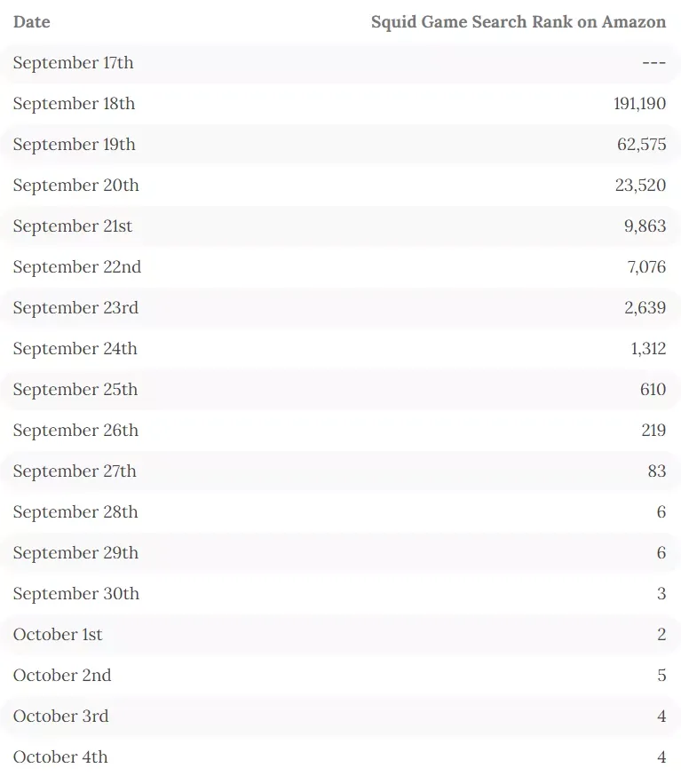The image size is (681, 784).
Task: Click the 7,076 rank value
Action: pos(646,267)
